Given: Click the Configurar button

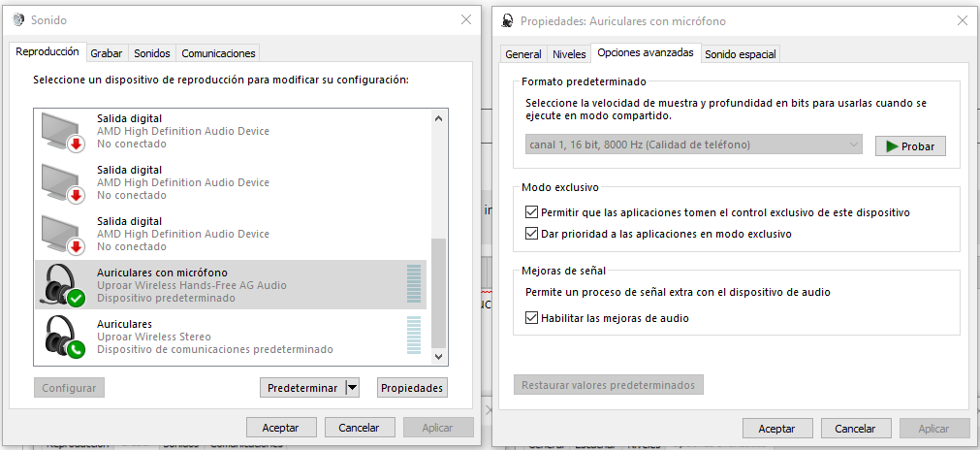Looking at the screenshot, I should (70, 388).
